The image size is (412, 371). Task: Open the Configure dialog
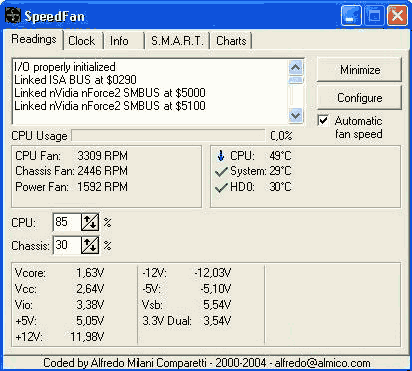[359, 98]
